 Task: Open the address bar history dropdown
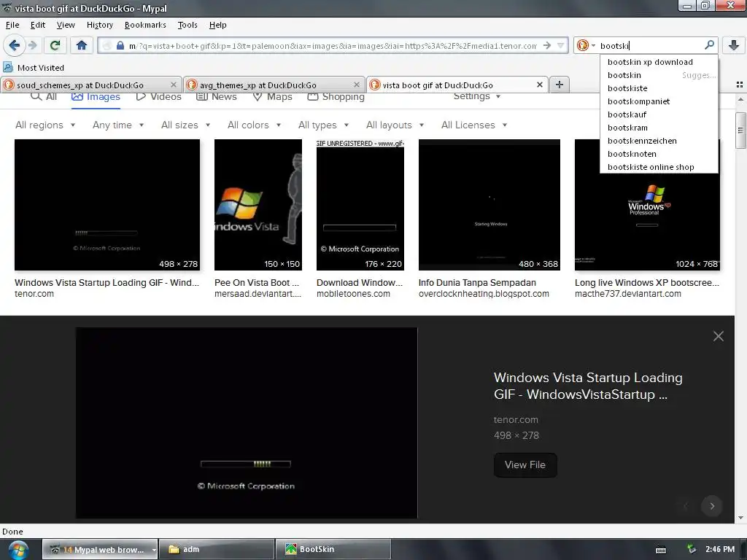coord(561,46)
